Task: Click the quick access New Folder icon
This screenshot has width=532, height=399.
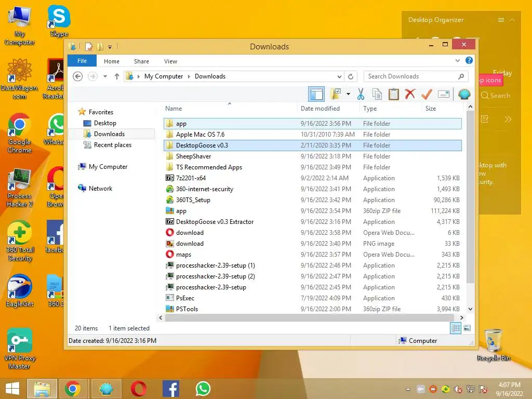Action: (x=100, y=46)
